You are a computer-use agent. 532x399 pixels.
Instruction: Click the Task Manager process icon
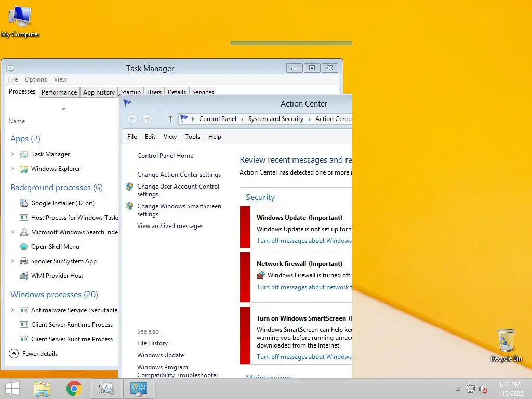pyautogui.click(x=24, y=155)
